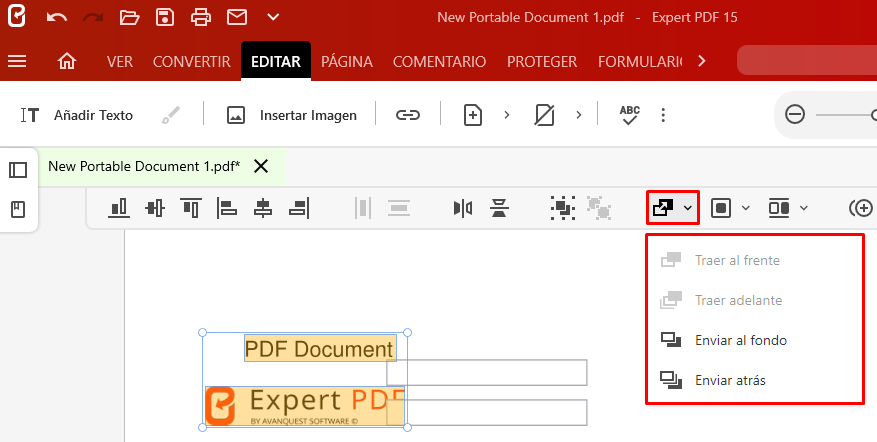
Task: Click the format painter brush icon
Action: coord(171,115)
